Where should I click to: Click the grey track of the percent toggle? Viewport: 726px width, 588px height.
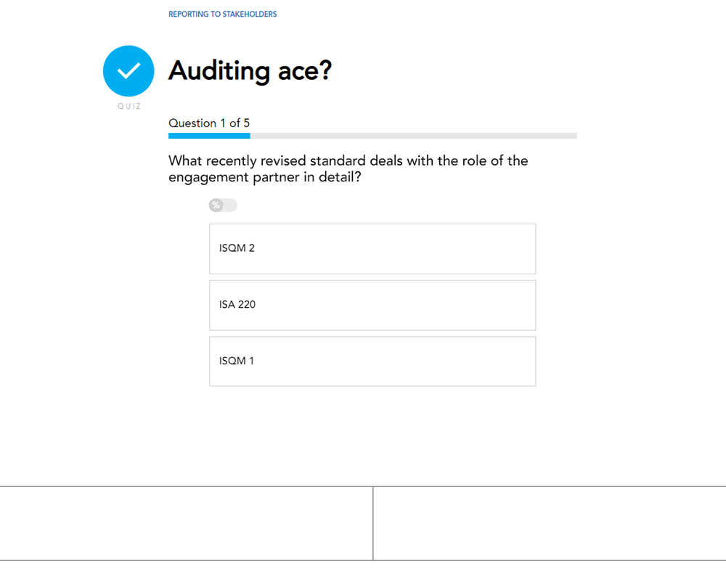230,205
